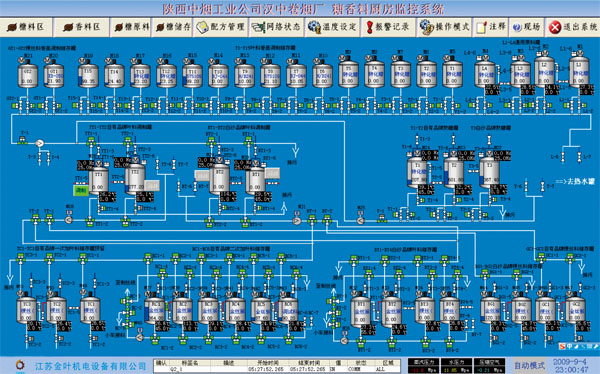Click the 糖原料 raw sugar tab

click(131, 27)
